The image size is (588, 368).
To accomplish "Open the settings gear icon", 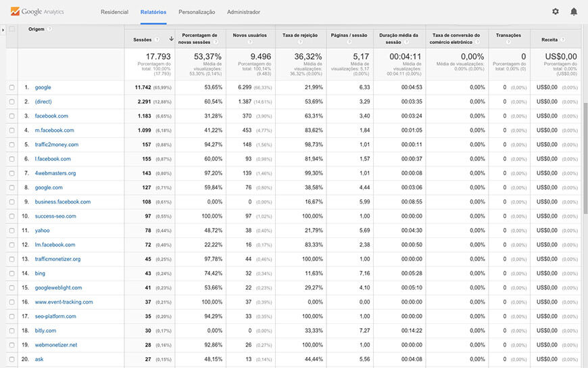I will tap(556, 11).
